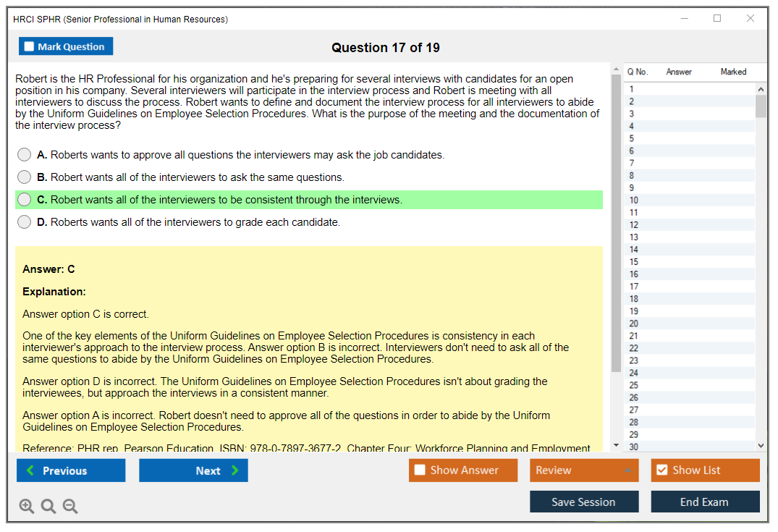Click the Answer column header

(x=679, y=72)
